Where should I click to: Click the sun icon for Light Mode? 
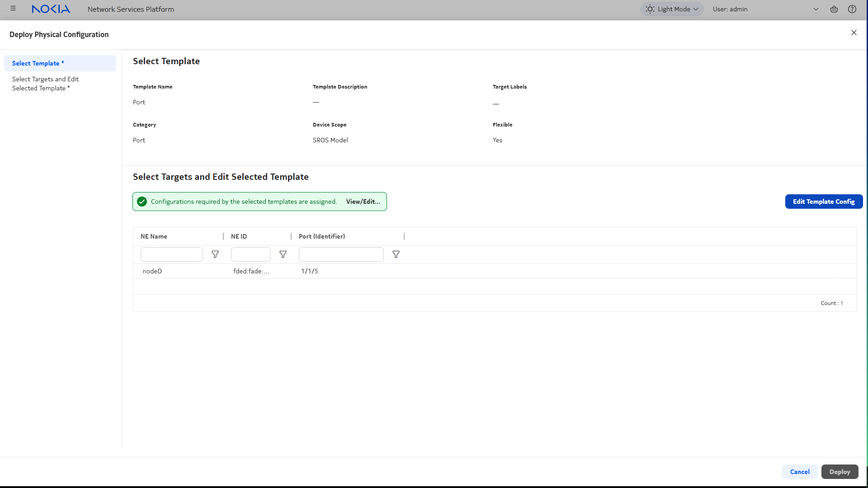click(650, 9)
